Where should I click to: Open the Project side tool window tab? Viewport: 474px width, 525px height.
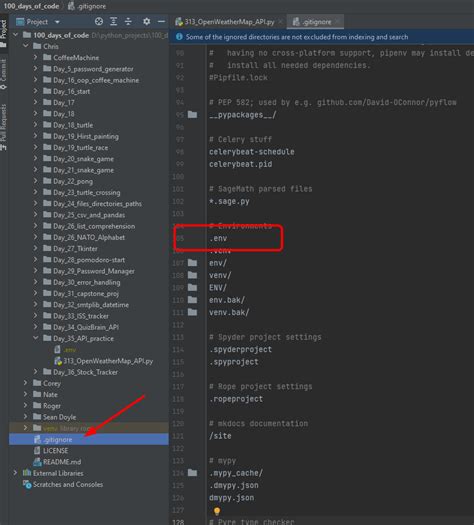[3, 33]
